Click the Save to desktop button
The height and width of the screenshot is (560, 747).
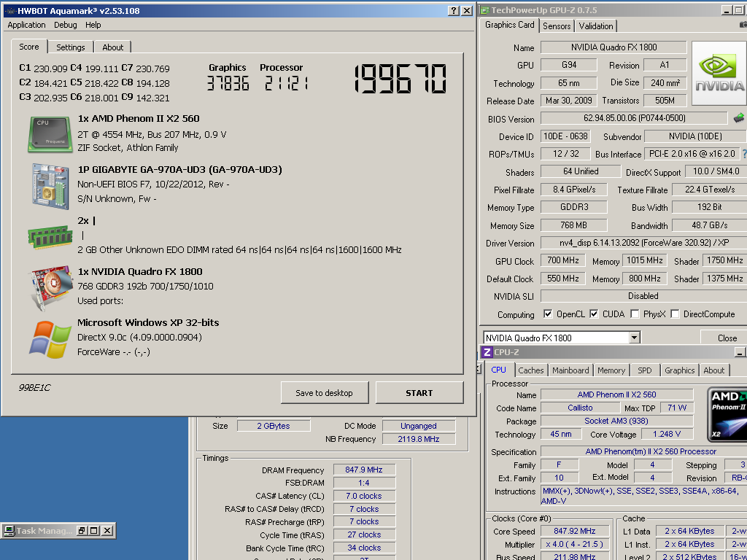click(324, 393)
